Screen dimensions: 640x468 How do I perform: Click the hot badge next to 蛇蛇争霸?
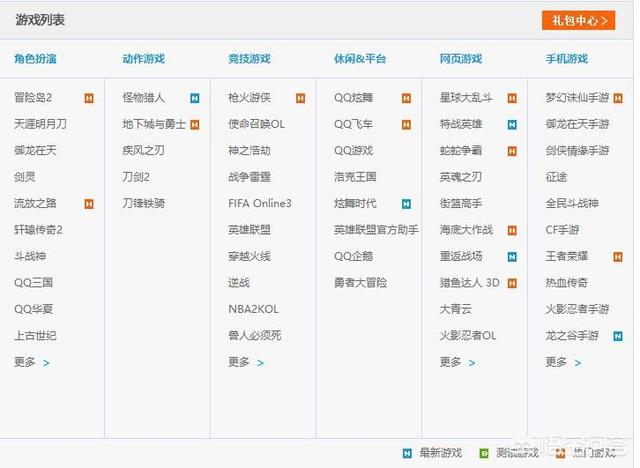[x=512, y=151]
